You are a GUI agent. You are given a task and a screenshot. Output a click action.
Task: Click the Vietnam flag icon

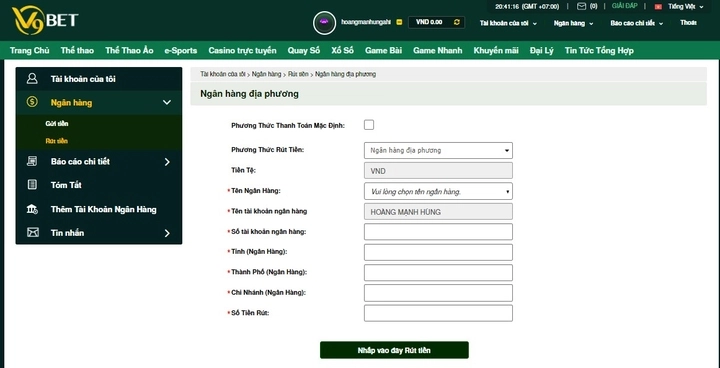tap(658, 7)
